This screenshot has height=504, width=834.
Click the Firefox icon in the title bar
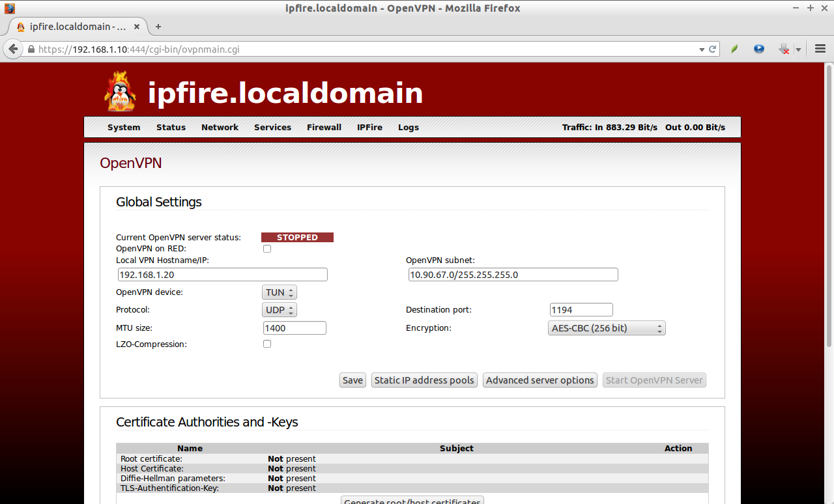tap(9, 8)
